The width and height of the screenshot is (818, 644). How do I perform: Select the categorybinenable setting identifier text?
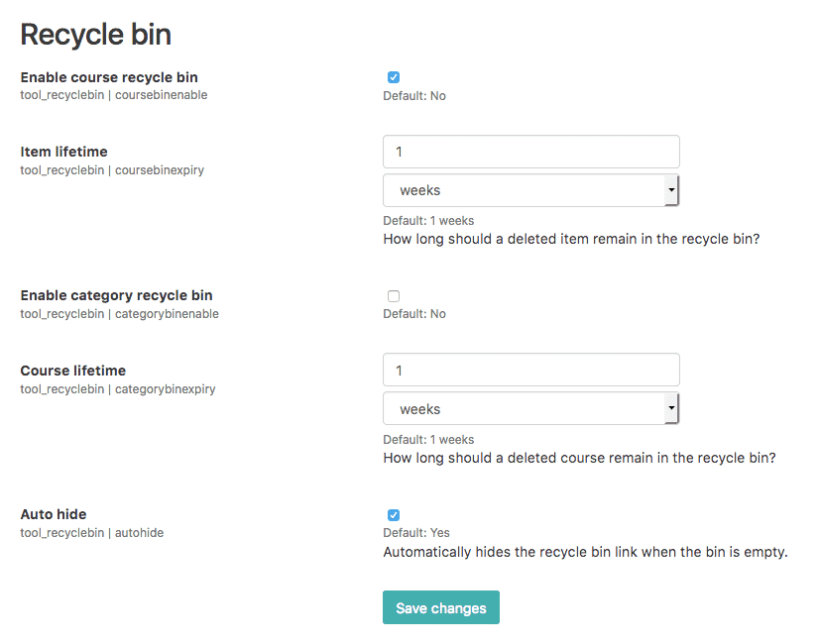[x=167, y=314]
